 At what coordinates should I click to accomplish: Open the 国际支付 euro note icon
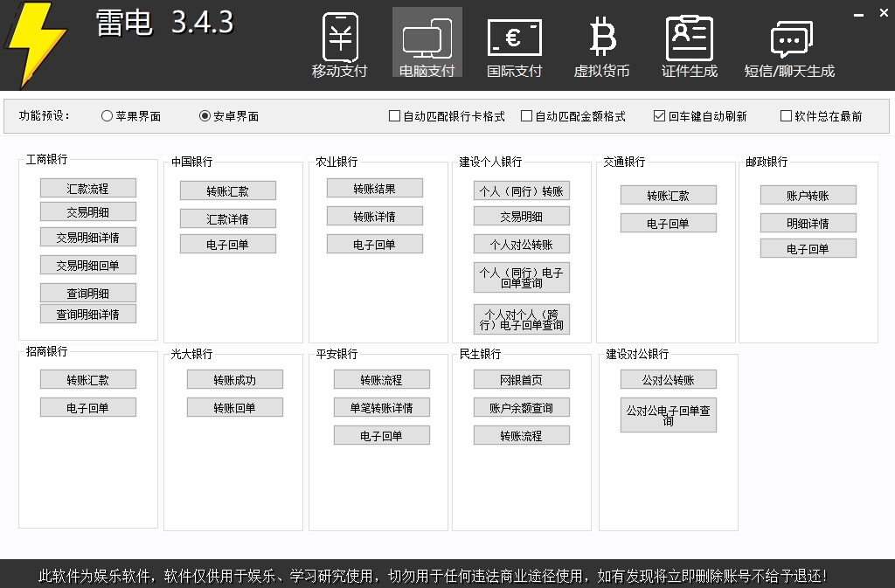coord(514,42)
